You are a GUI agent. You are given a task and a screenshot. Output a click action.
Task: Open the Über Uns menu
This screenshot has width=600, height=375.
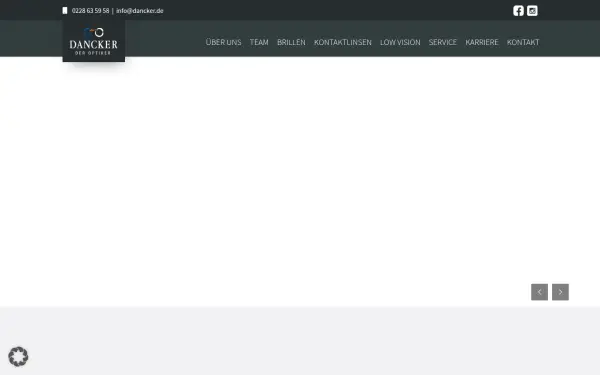tap(223, 42)
